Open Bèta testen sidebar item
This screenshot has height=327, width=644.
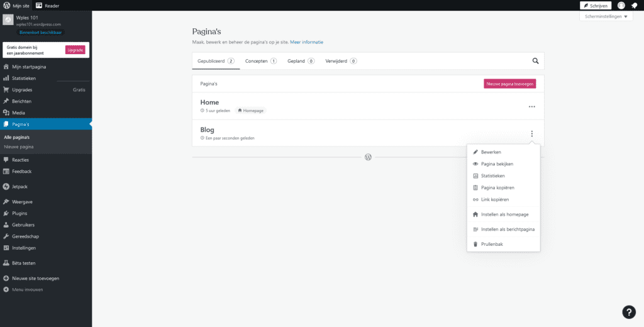pyautogui.click(x=46, y=263)
